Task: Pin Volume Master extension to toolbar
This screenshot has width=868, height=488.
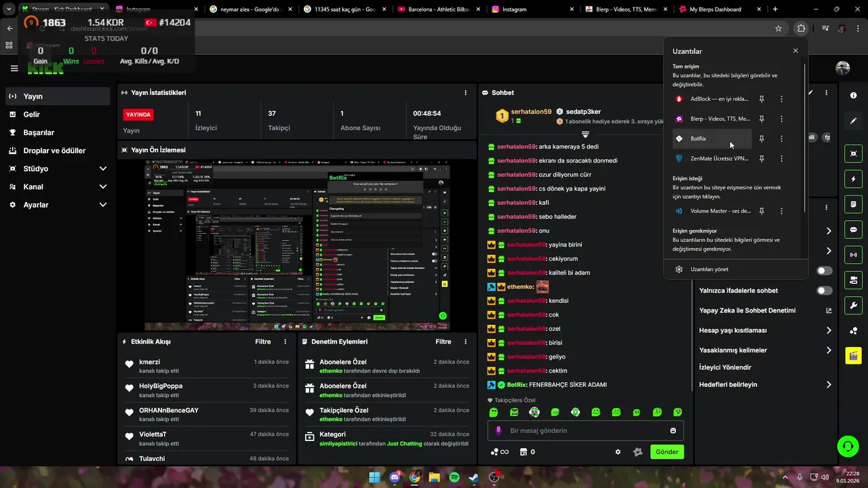Action: (762, 211)
